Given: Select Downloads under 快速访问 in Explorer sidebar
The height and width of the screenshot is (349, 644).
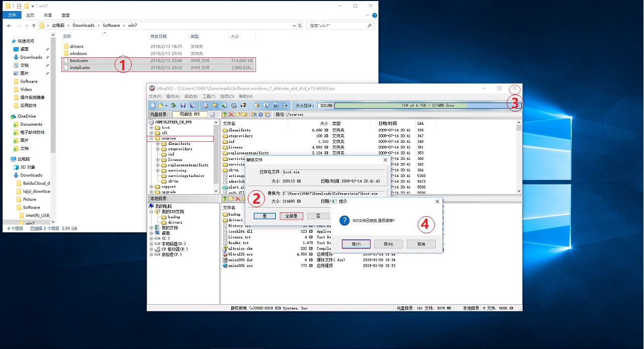Looking at the screenshot, I should [31, 57].
